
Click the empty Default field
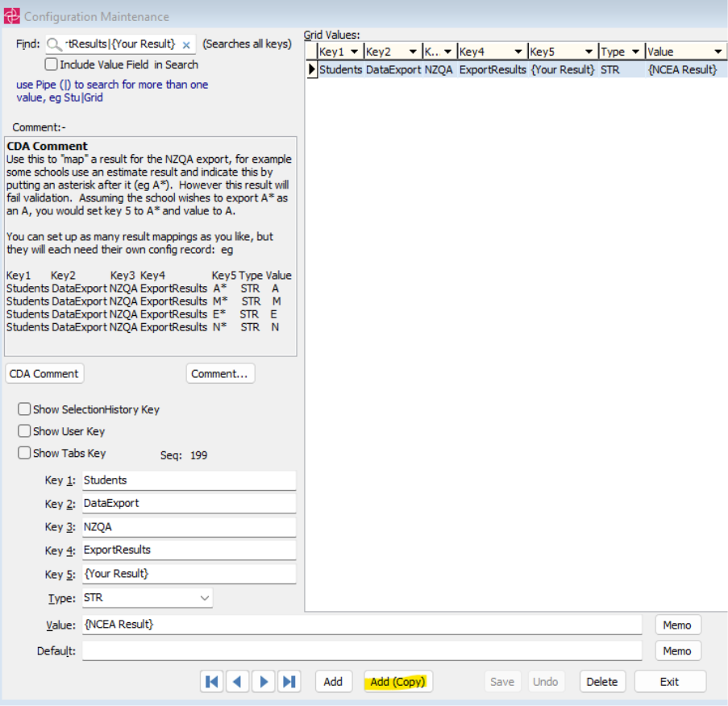(362, 650)
